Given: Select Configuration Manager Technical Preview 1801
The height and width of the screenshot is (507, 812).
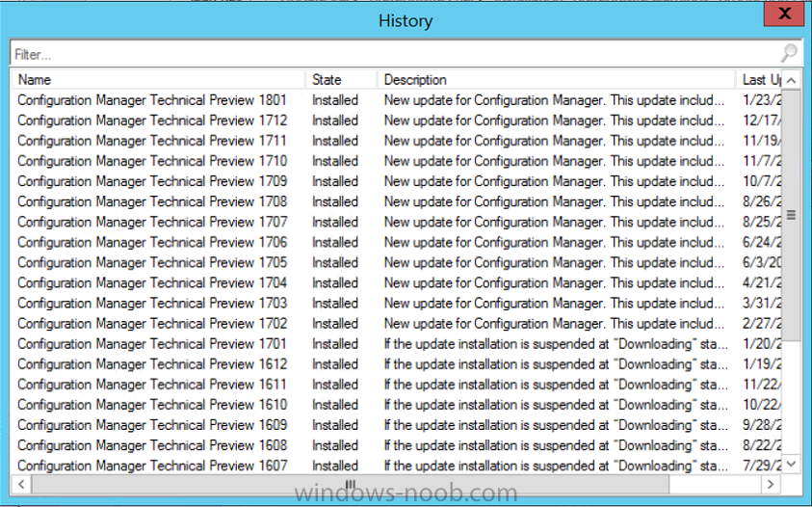Looking at the screenshot, I should [152, 100].
